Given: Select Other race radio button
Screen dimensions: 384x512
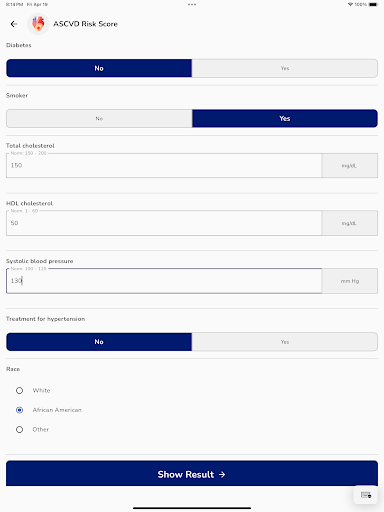Looking at the screenshot, I should 19,429.
